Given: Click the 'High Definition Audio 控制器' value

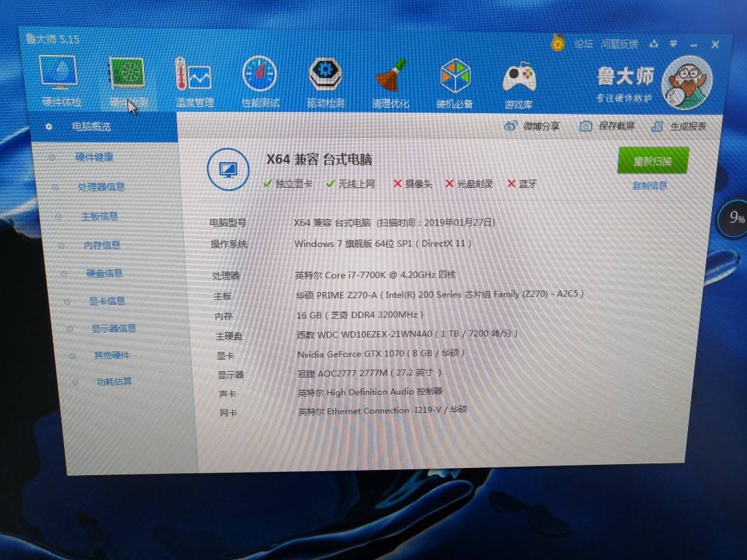Looking at the screenshot, I should (x=384, y=391).
